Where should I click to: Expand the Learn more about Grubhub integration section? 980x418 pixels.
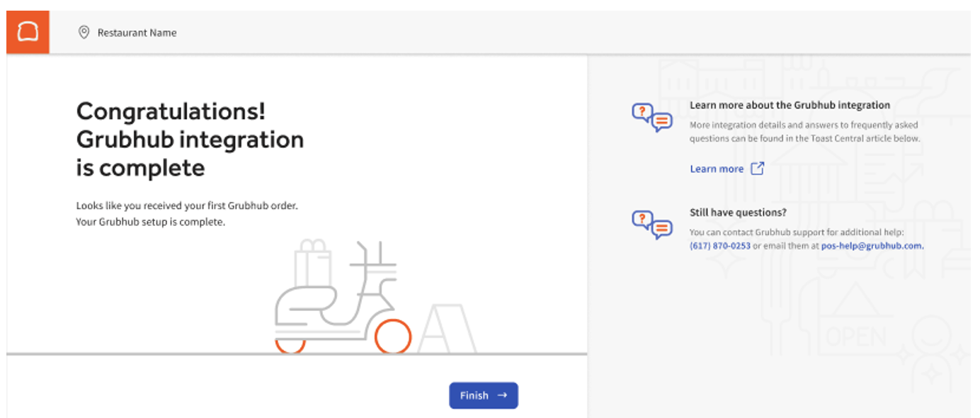click(x=790, y=104)
